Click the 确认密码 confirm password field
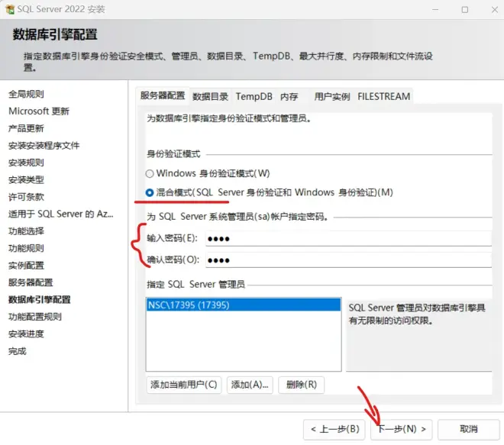Viewport: 504px width, 445px height. click(x=348, y=260)
